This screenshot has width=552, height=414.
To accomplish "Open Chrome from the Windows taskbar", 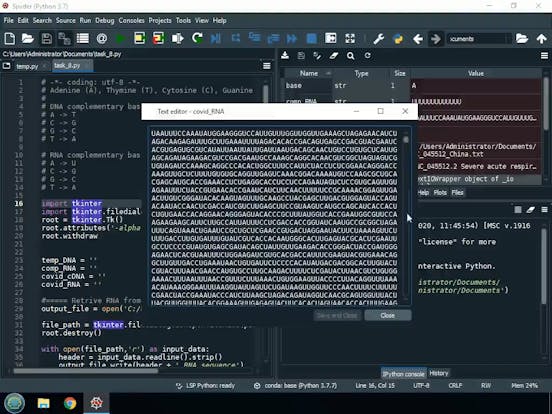I will 70,403.
